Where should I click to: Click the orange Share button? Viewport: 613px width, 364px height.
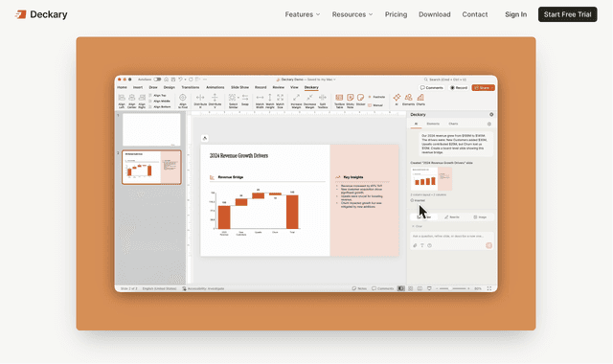pyautogui.click(x=483, y=87)
